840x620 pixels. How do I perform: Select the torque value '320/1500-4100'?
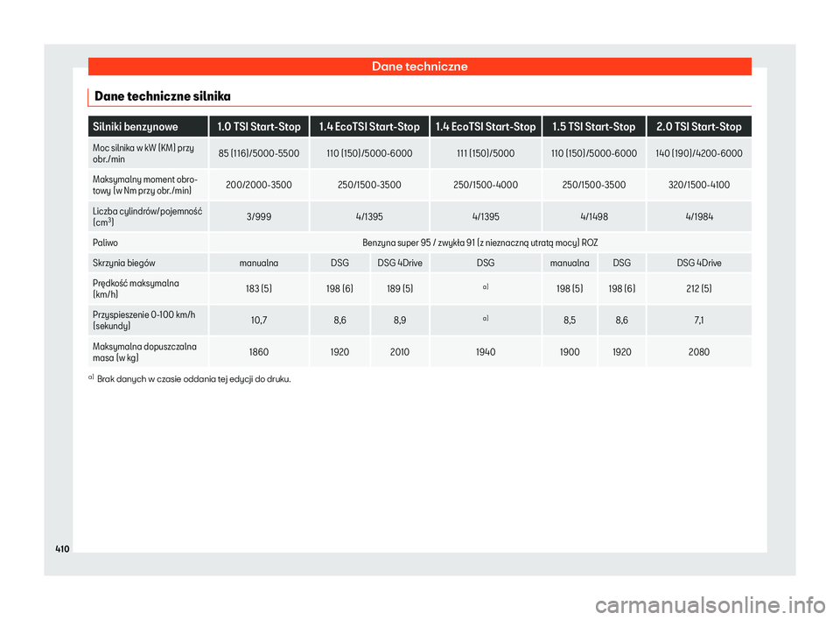pyautogui.click(x=699, y=185)
